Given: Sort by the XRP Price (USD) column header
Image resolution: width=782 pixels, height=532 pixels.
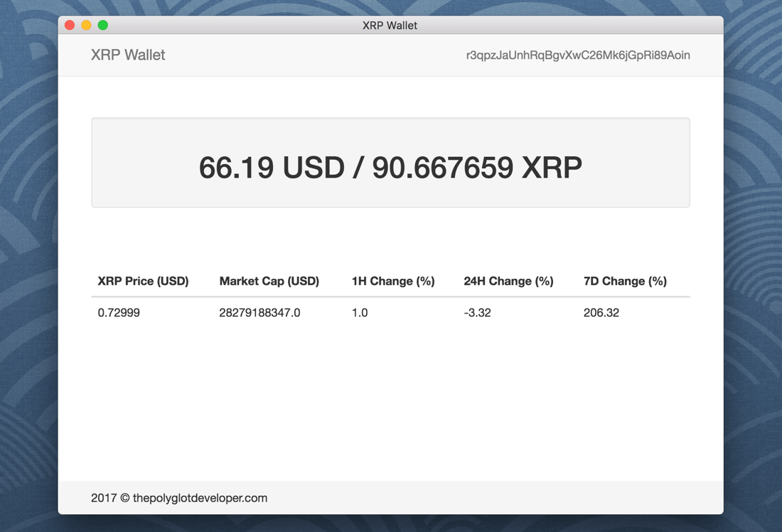Looking at the screenshot, I should click(x=142, y=281).
